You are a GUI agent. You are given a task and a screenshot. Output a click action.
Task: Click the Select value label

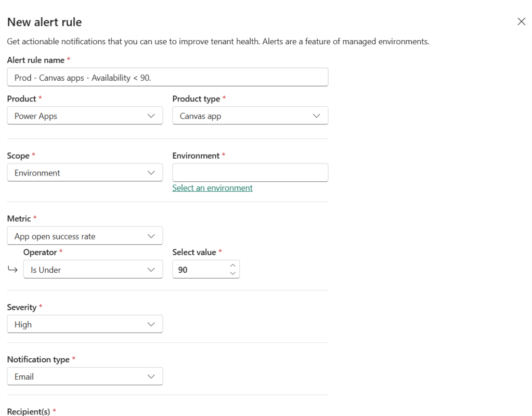click(194, 252)
